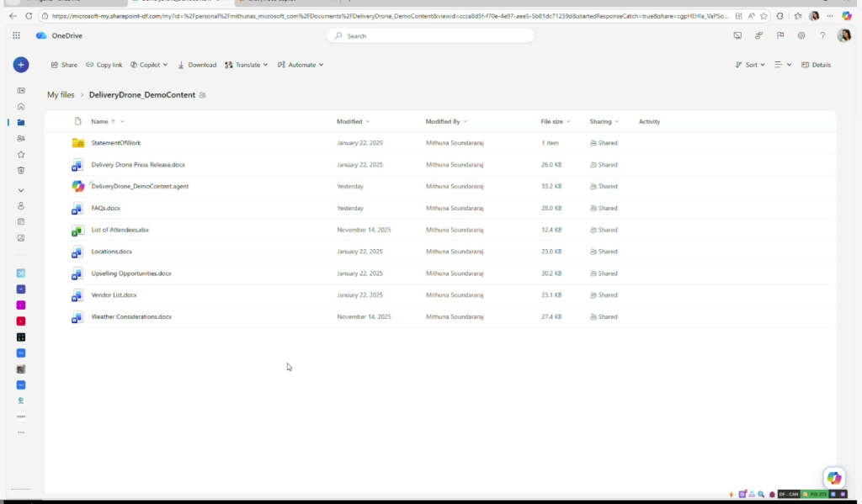Toggle the navigation pane icon in left rail
Viewport: 862px width, 504px height.
(x=21, y=90)
